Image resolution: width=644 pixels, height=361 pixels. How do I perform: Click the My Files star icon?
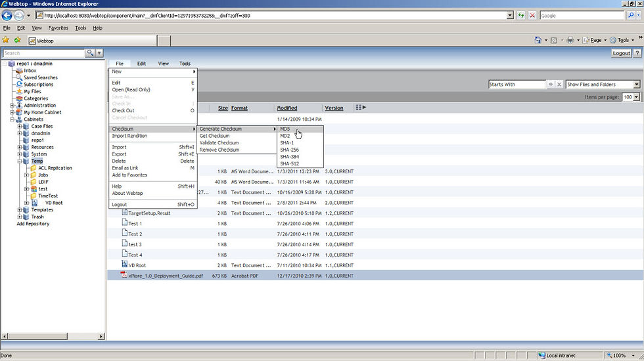(19, 91)
